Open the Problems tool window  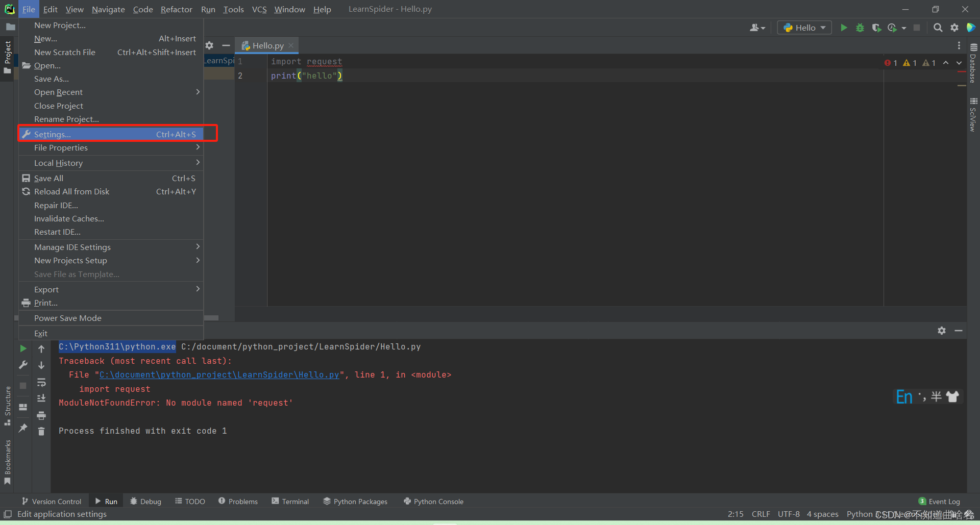(x=238, y=502)
